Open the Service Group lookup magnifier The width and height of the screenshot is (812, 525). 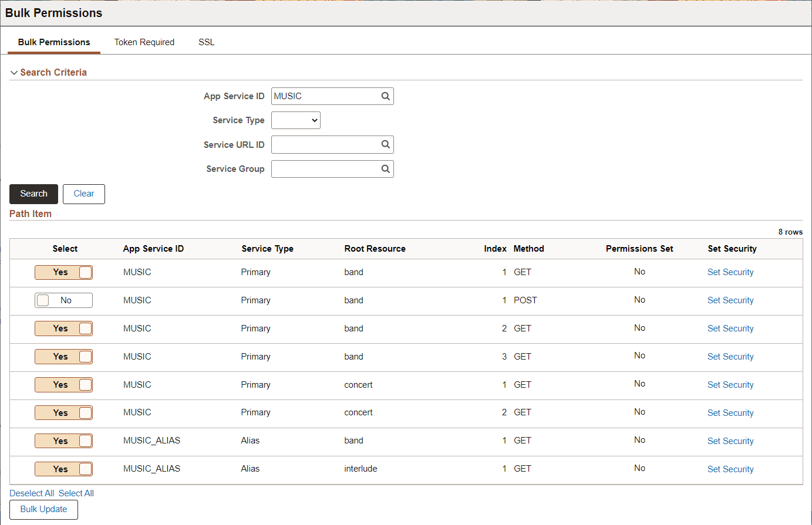[x=385, y=169]
